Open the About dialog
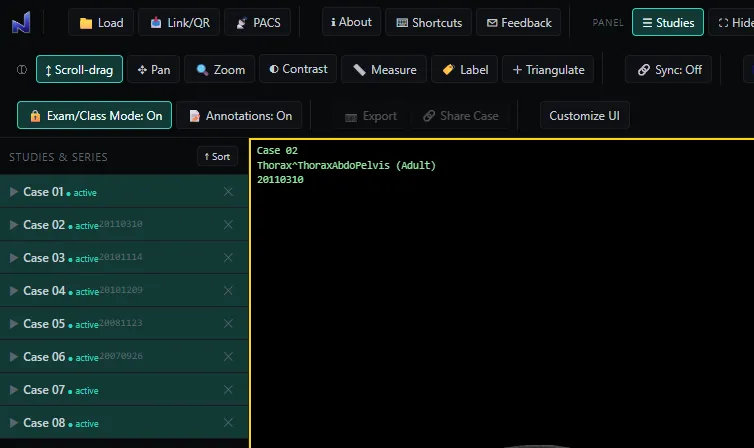This screenshot has width=754, height=448. (x=351, y=22)
